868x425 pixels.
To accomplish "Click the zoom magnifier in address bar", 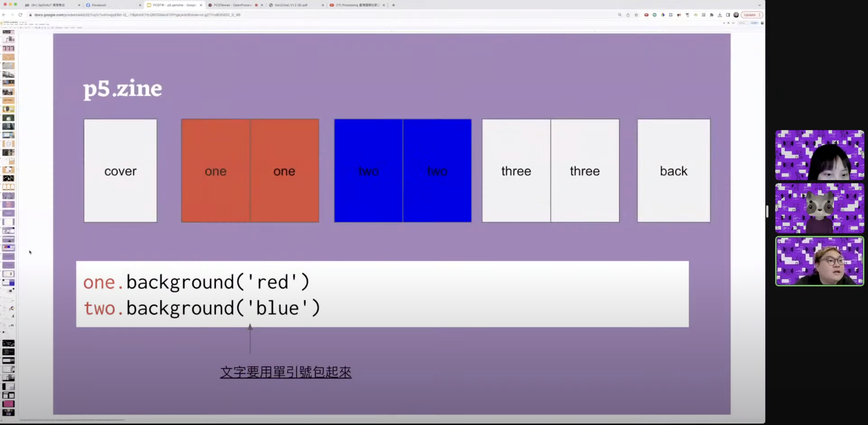I will (620, 15).
